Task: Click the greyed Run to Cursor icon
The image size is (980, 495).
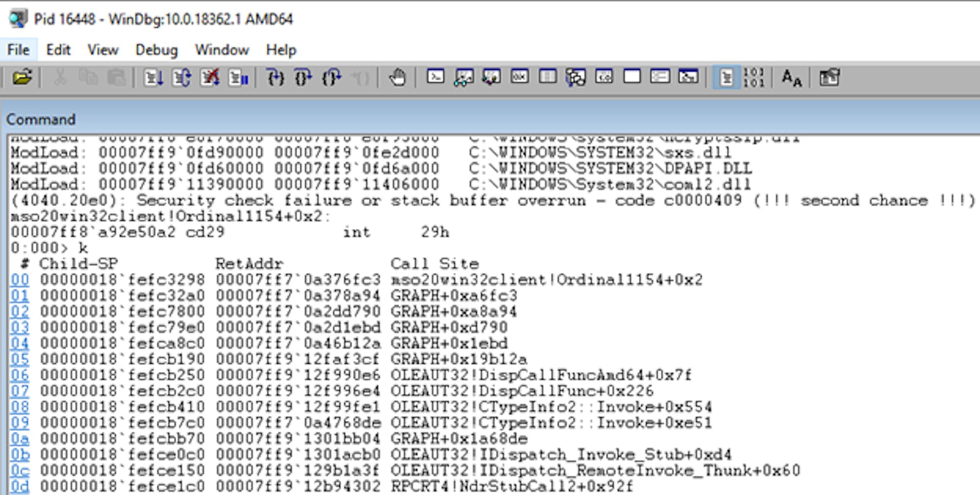Action: click(x=360, y=78)
